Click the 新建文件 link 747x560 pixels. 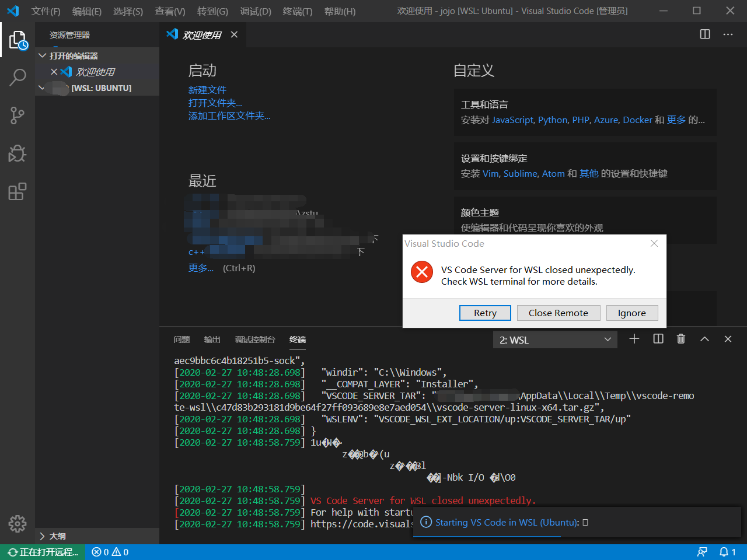pyautogui.click(x=207, y=90)
